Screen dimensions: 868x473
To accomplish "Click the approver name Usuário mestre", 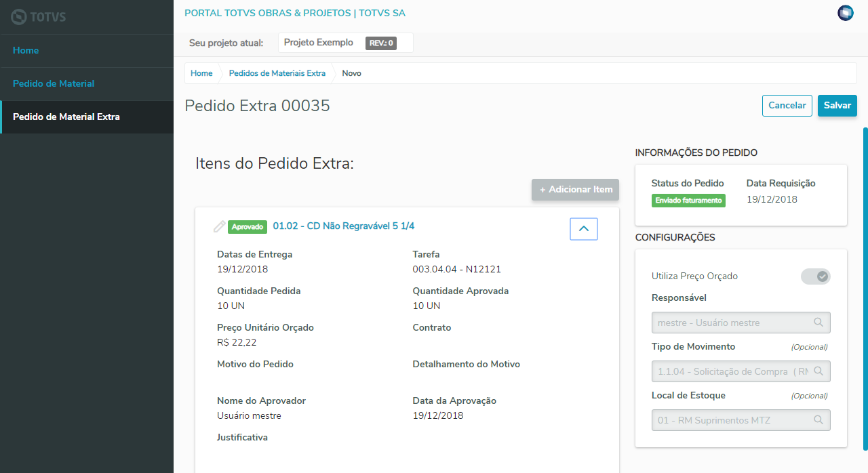I will tap(249, 415).
